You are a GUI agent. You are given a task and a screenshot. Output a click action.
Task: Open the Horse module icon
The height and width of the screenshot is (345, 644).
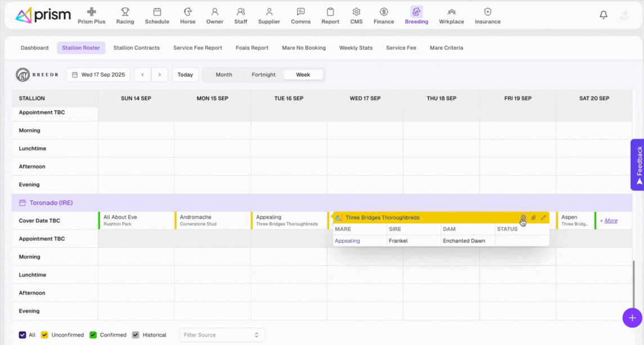coord(187,12)
